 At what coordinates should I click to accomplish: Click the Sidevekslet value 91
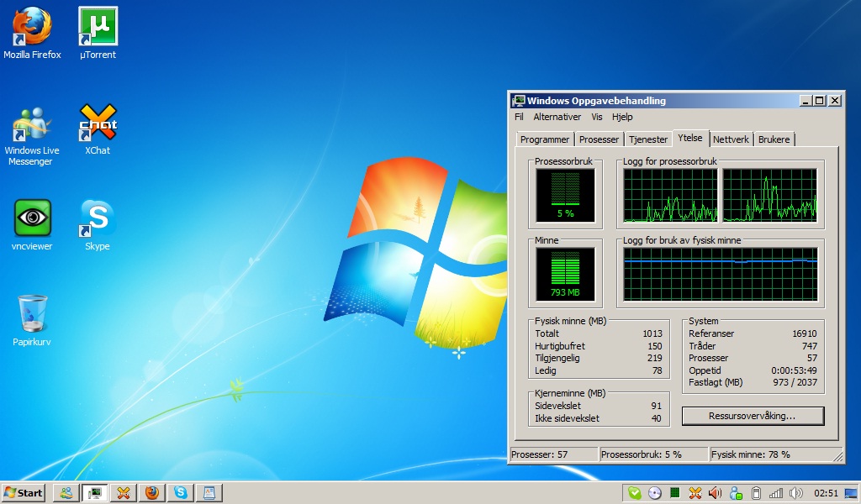tap(656, 406)
